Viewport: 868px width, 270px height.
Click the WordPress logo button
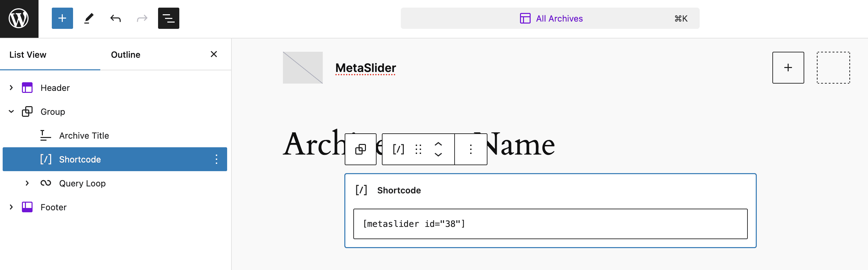coord(19,19)
